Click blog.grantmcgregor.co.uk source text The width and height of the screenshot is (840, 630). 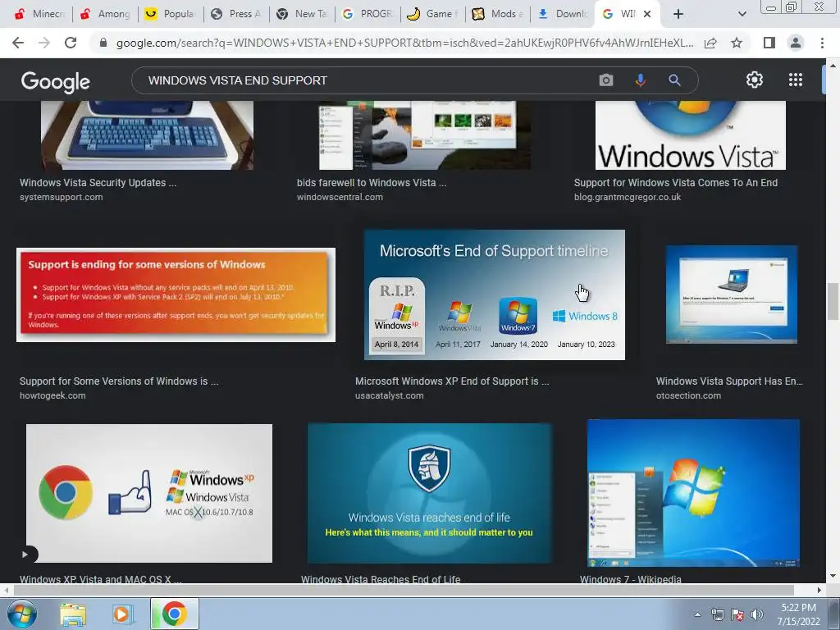(628, 197)
